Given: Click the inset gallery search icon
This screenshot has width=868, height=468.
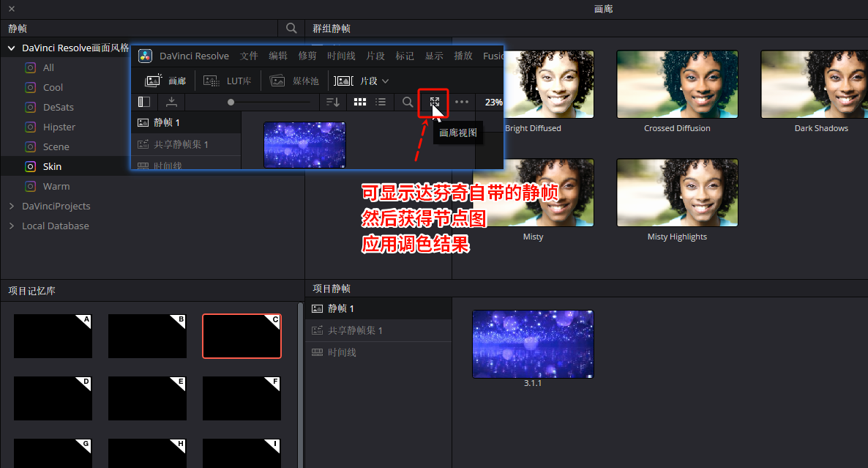Looking at the screenshot, I should (408, 102).
